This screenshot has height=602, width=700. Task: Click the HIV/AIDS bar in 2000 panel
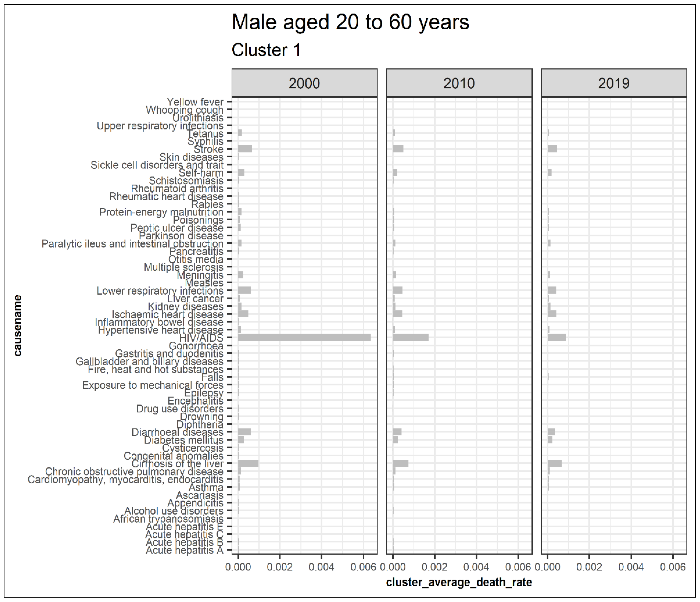click(304, 338)
